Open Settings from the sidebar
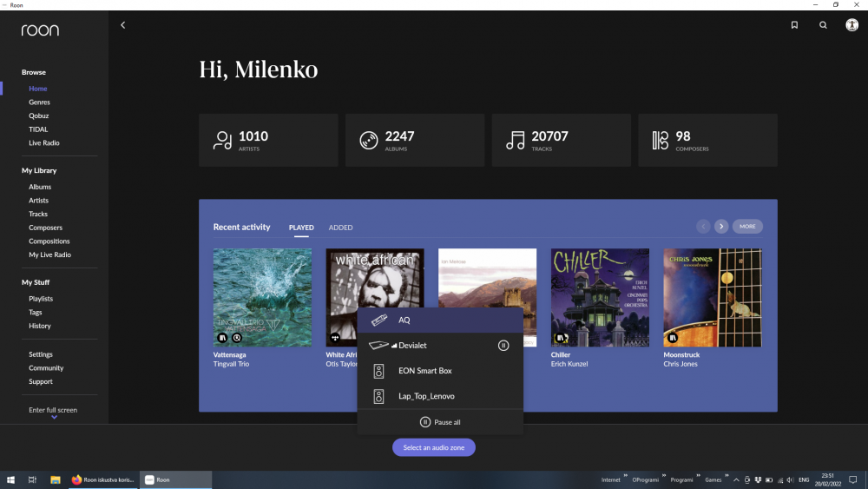 click(41, 354)
